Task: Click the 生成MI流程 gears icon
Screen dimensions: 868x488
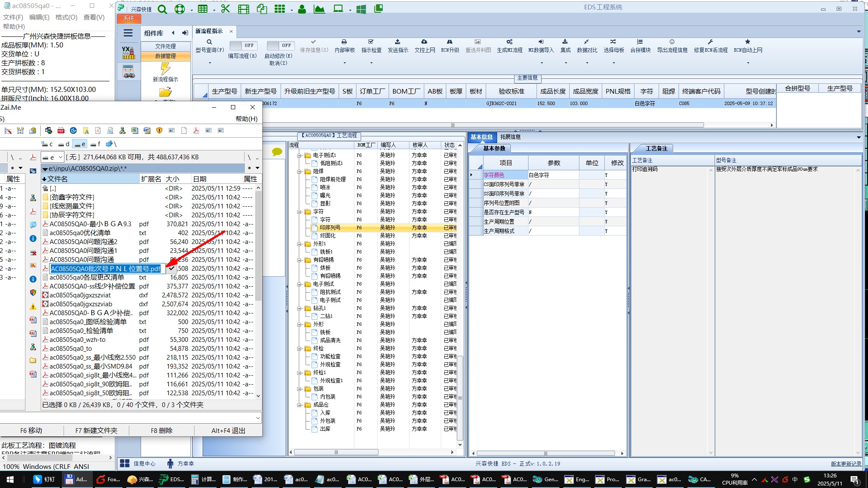Action: tap(509, 42)
